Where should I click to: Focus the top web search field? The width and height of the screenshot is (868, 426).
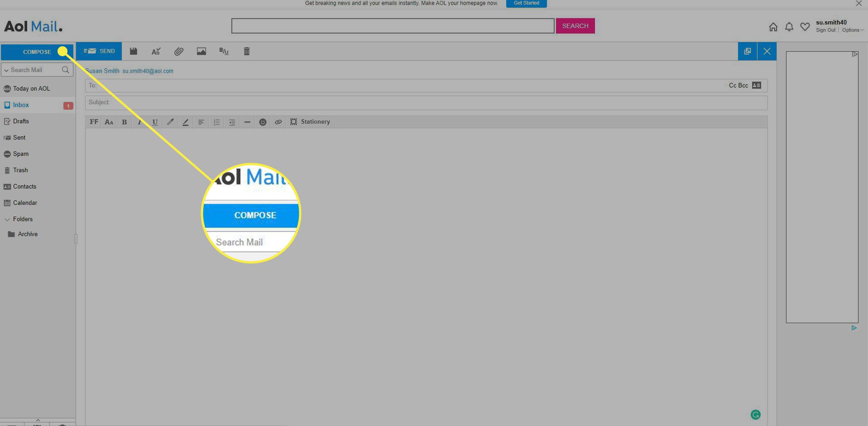[393, 26]
